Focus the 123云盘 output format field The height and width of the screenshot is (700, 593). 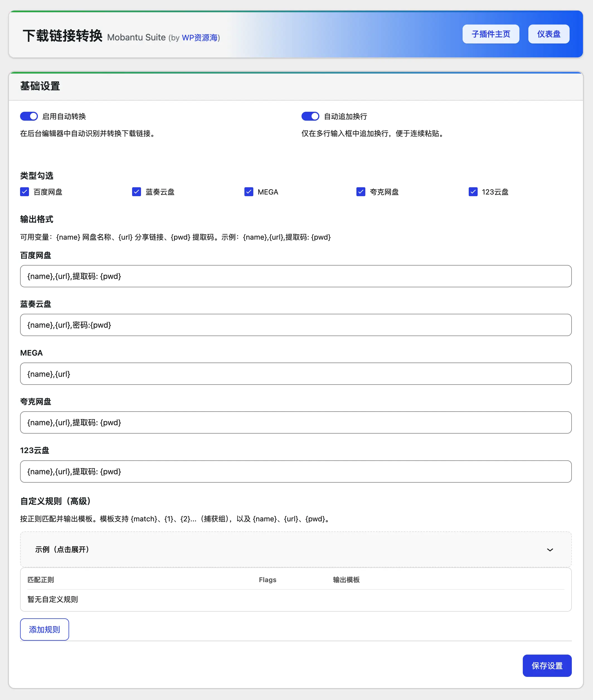pos(296,472)
